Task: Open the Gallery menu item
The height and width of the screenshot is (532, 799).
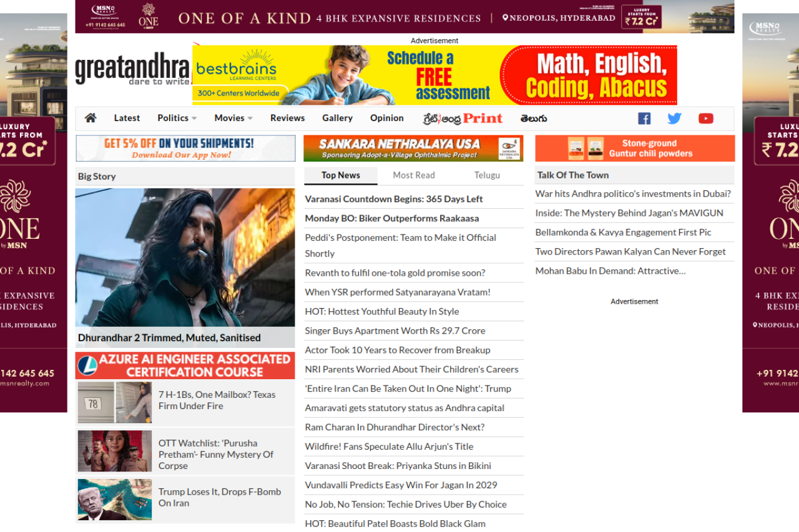Action: 337,118
